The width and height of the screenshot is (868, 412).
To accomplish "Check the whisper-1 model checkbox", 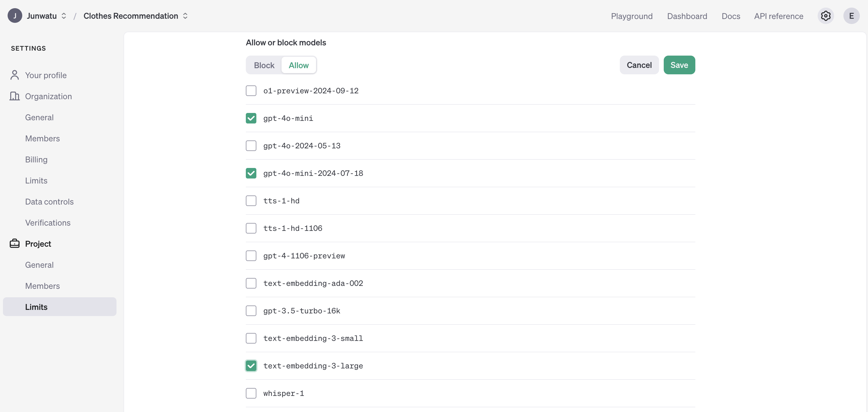I will [251, 393].
